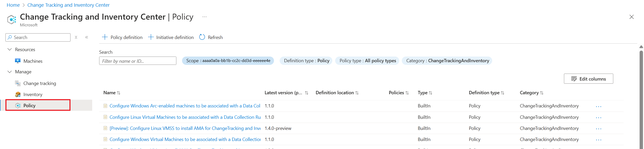Screen dimensions: 644x149
Task: Focus the sidebar Search field
Action: (x=38, y=37)
